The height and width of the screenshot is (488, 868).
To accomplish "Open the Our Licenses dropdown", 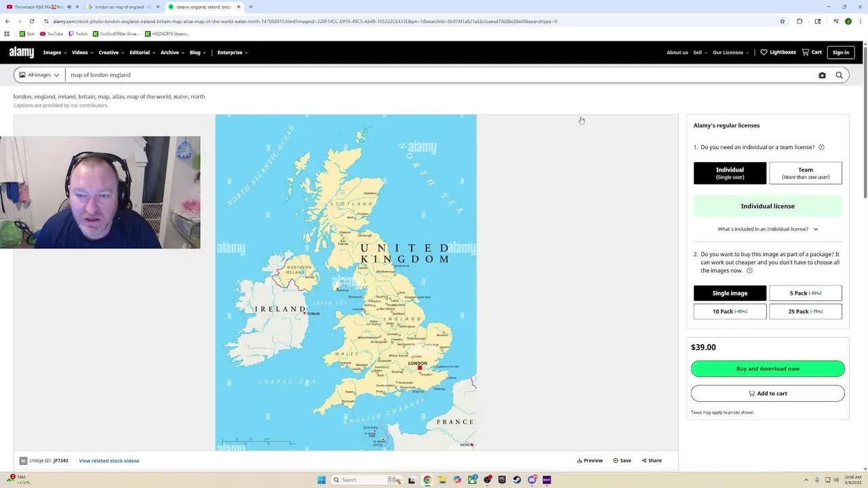I will 730,52.
